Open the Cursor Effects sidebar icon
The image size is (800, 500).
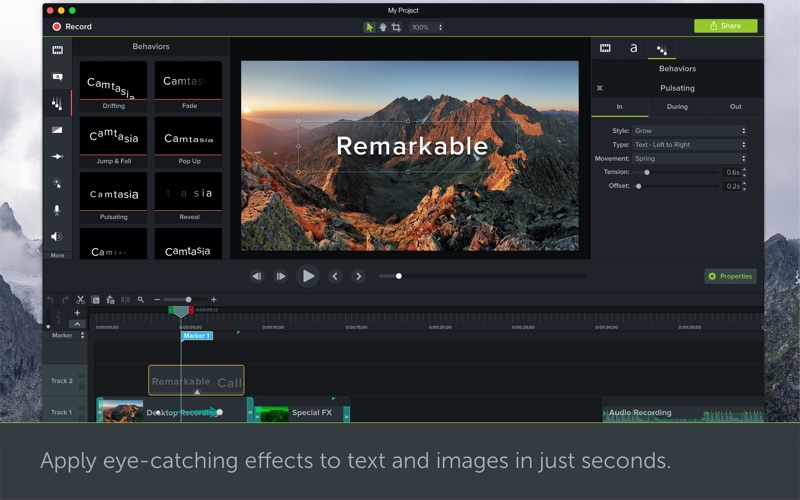coord(57,183)
